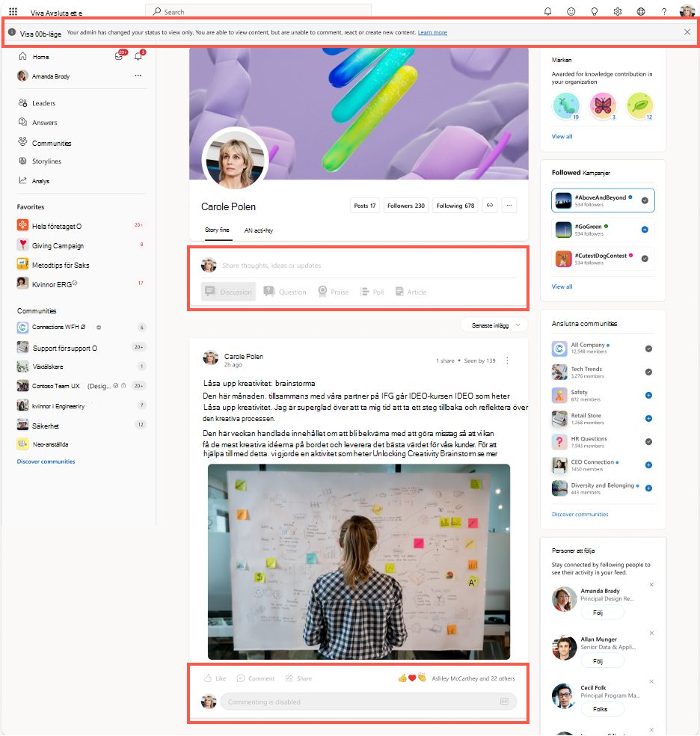700x736 pixels.
Task: Click the Posts 17 button
Action: coord(364,206)
